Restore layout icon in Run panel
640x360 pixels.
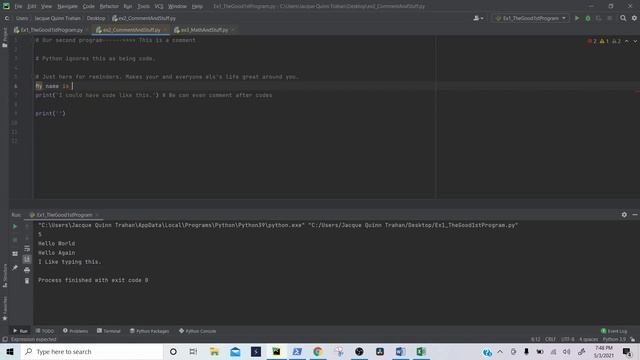point(15,253)
